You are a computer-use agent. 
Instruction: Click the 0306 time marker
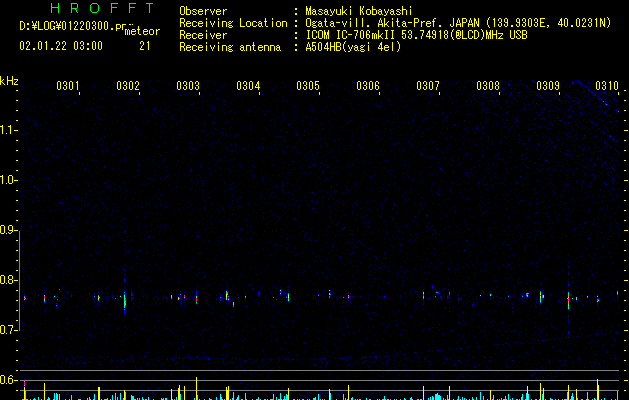(x=368, y=85)
